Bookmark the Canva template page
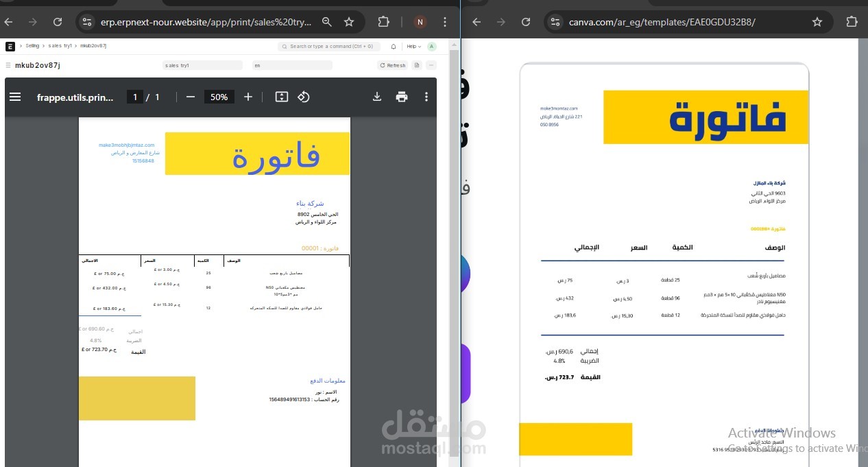This screenshot has height=467, width=868. tap(817, 22)
